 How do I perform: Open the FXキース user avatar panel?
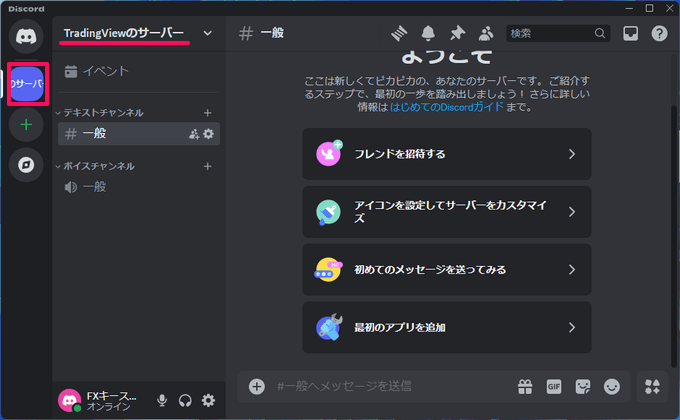(69, 400)
